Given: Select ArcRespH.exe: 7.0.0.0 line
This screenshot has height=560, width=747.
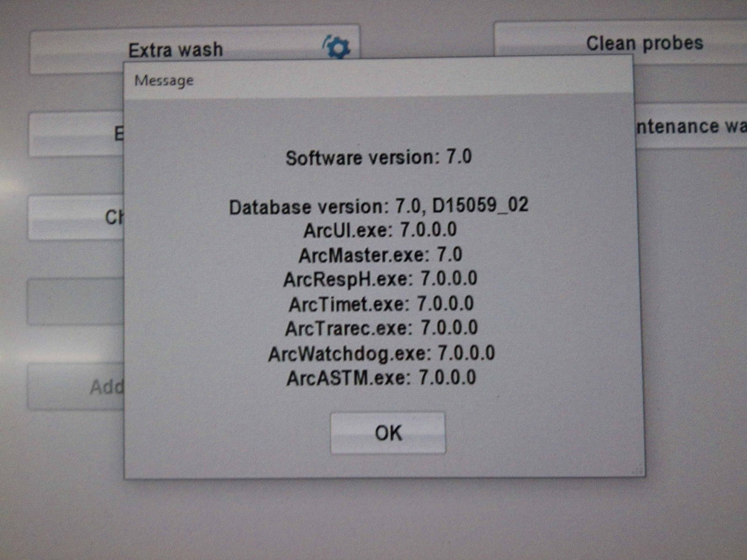Looking at the screenshot, I should coord(380,279).
